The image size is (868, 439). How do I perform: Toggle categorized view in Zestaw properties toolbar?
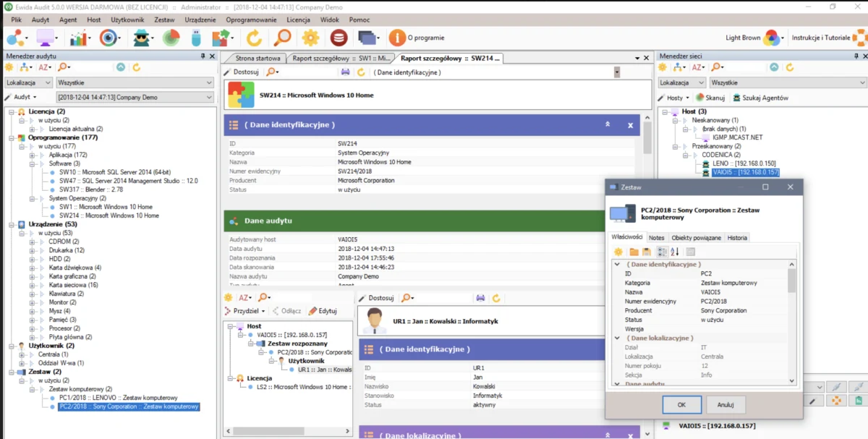point(662,252)
